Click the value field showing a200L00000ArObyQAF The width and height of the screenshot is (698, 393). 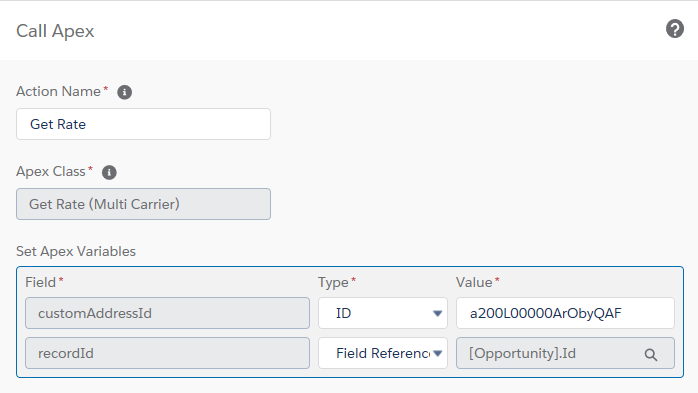point(565,313)
